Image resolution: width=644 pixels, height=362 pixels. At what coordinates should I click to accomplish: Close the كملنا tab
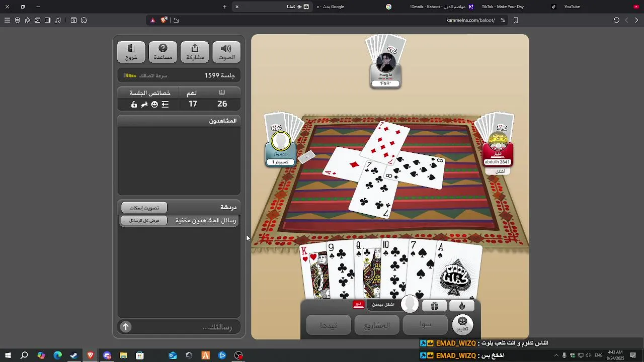[237, 7]
